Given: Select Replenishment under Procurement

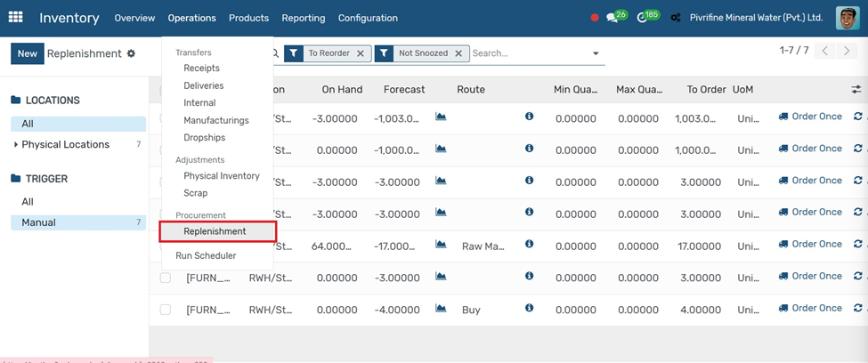Looking at the screenshot, I should point(217,232).
